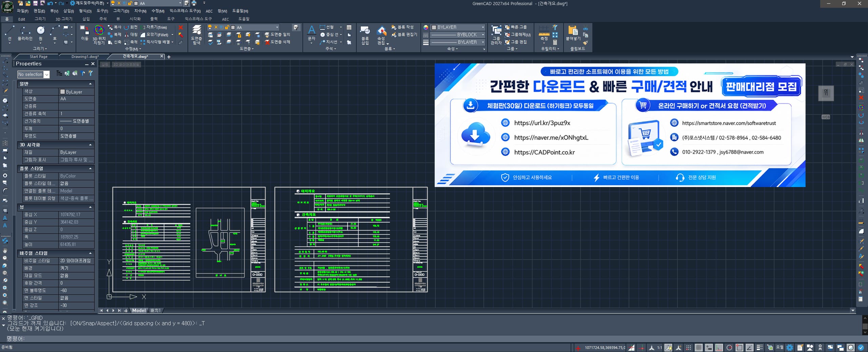Open blue settings gear in status bar
Image resolution: width=868 pixels, height=352 pixels.
click(x=790, y=348)
